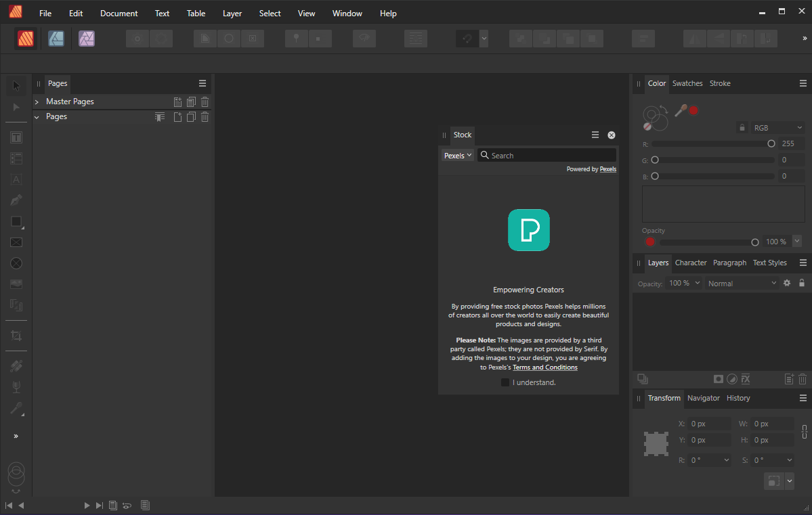Select the Picture Frame Rectangle tool
This screenshot has height=515, width=812.
pyautogui.click(x=16, y=242)
